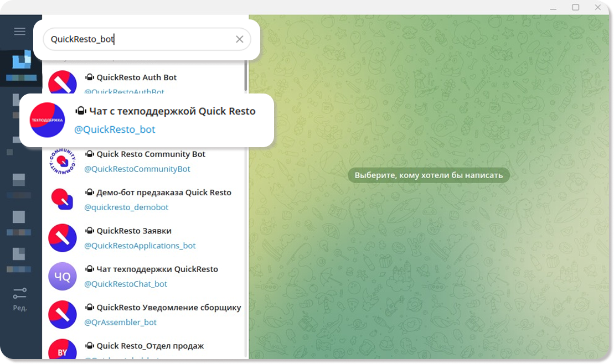Image resolution: width=614 pixels, height=364 pixels.
Task: Click the @quickresto_demobot username
Action: point(126,207)
